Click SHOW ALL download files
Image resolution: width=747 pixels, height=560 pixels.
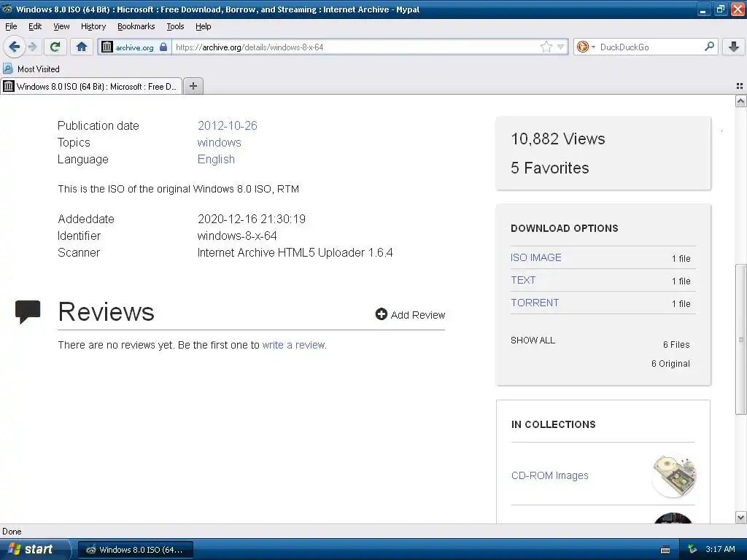click(533, 341)
